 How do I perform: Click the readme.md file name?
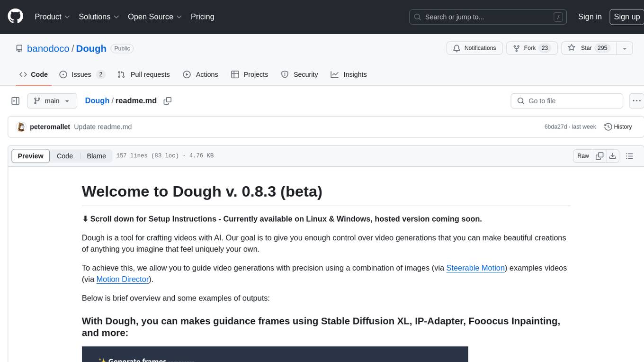(136, 100)
